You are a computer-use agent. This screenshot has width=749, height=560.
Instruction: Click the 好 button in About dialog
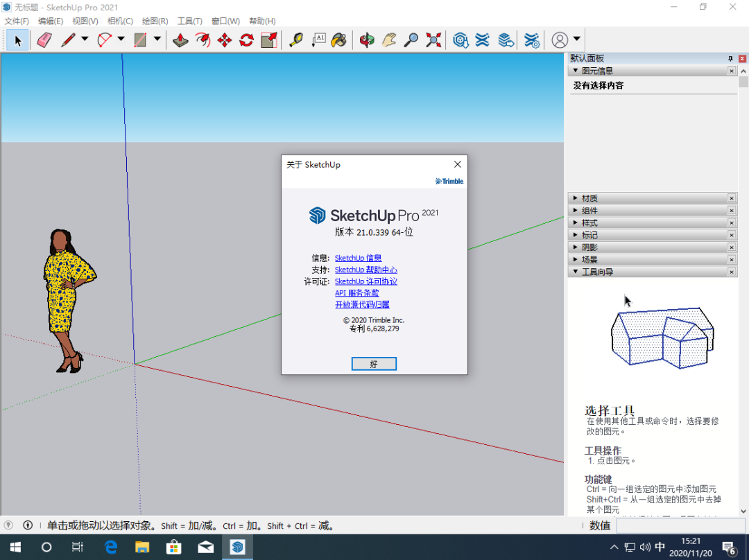[x=374, y=364]
